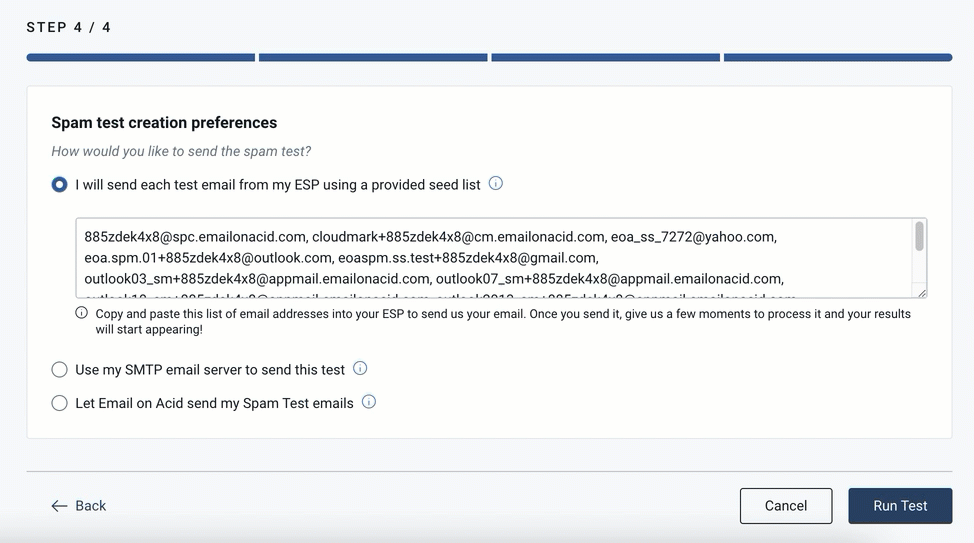
Task: Click the Cancel button
Action: 786,506
